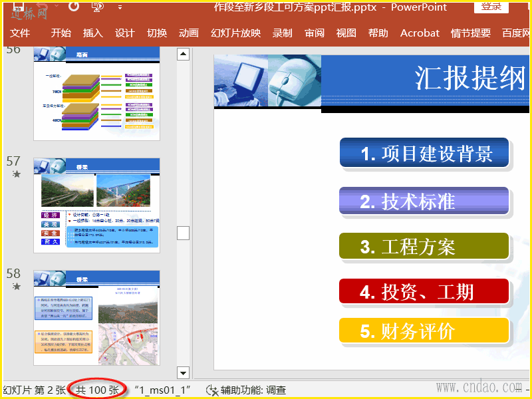Open the 帮助 help tab
This screenshot has width=532, height=399.
(378, 33)
